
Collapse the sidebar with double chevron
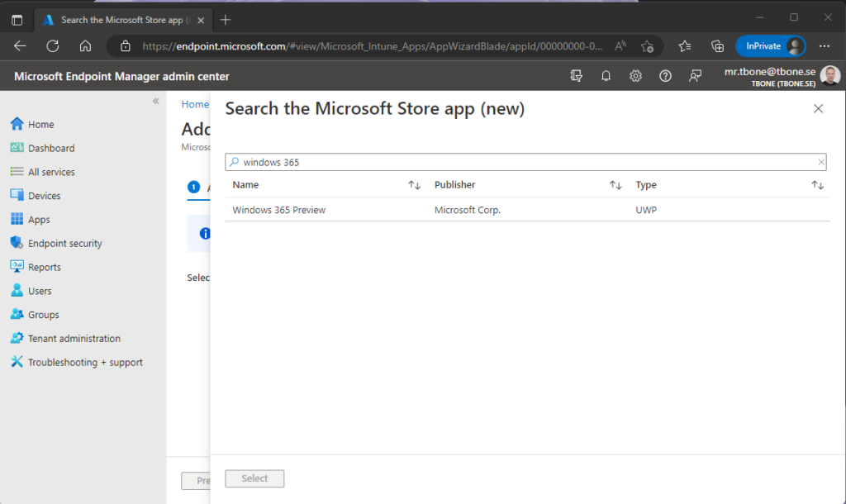156,101
